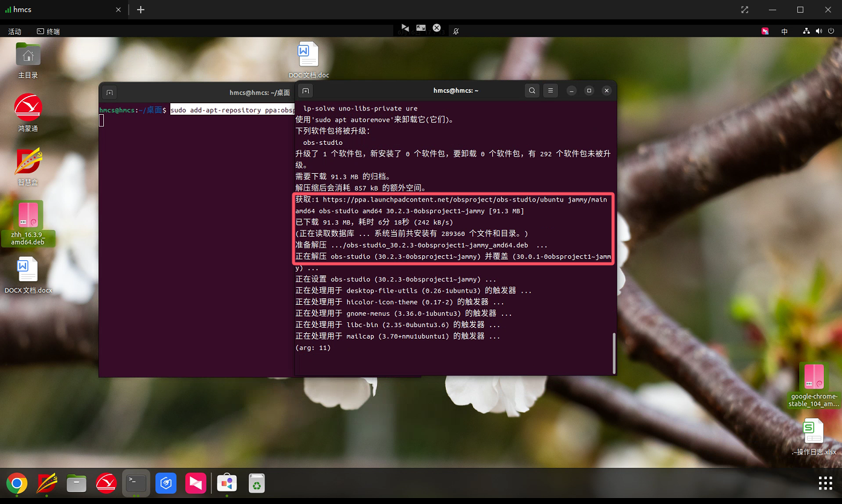
Task: Open the volume speaker system menu
Action: 819,31
